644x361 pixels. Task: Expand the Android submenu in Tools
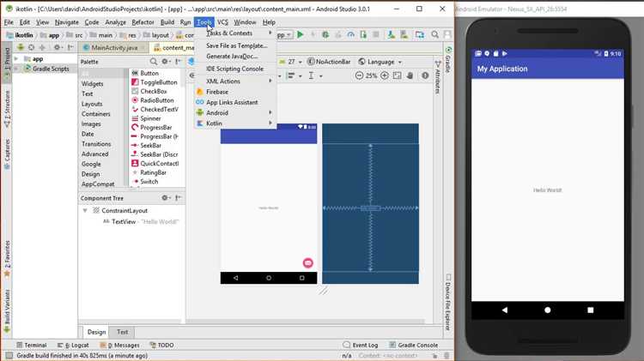pos(234,113)
